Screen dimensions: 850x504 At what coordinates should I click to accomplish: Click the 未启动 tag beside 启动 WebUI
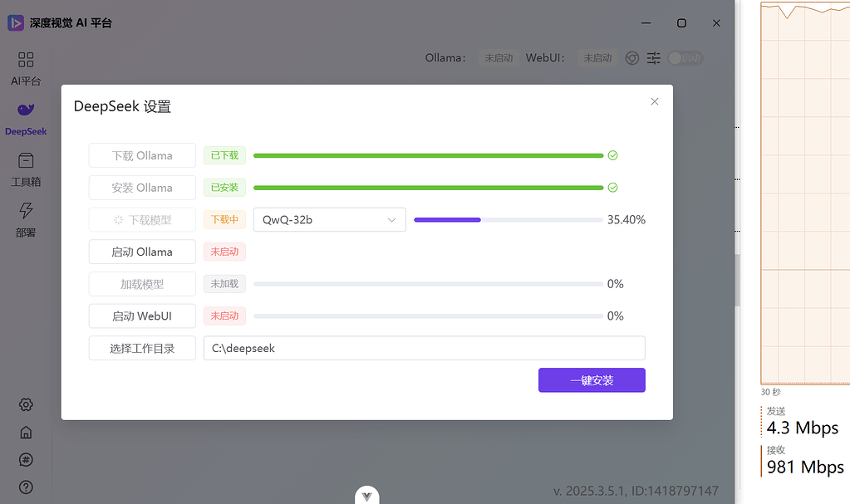224,316
